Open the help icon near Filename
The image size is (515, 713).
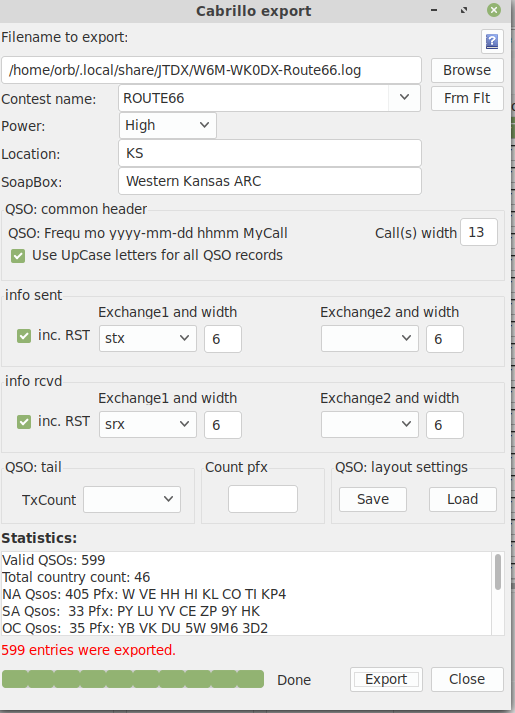tap(492, 42)
